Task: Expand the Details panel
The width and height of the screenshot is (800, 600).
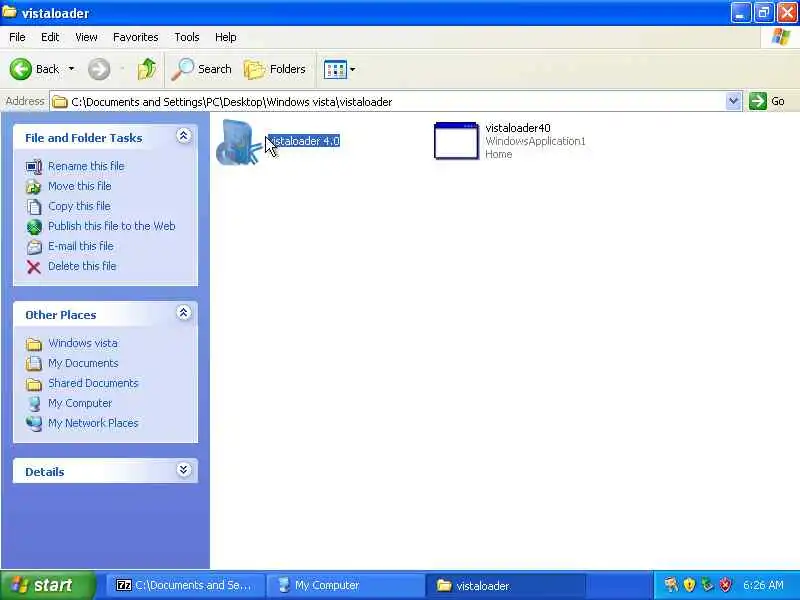Action: tap(184, 470)
